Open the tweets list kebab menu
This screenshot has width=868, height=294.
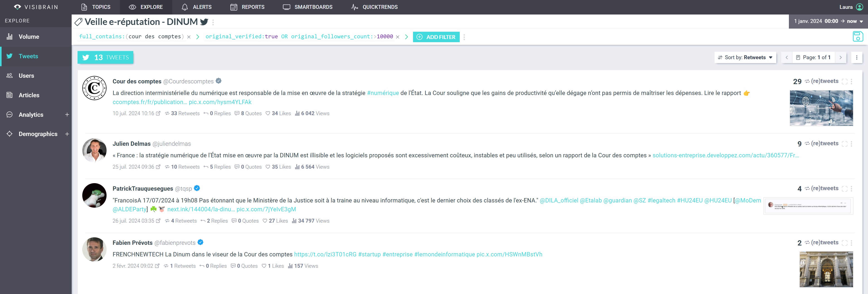pos(856,57)
